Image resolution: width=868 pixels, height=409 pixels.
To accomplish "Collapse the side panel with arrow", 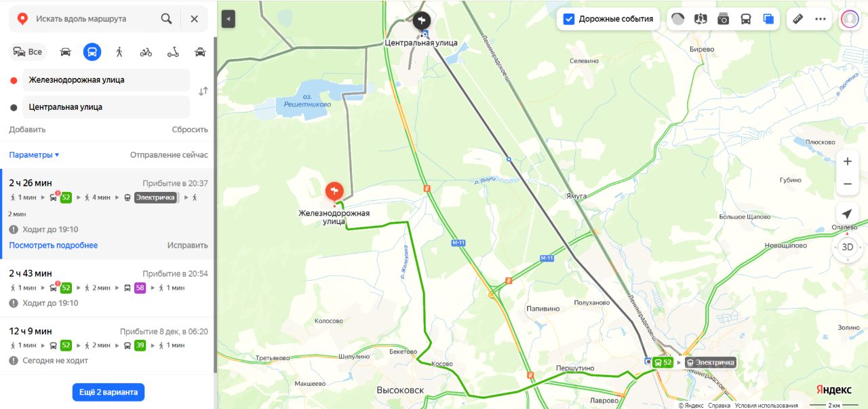I will 229,19.
